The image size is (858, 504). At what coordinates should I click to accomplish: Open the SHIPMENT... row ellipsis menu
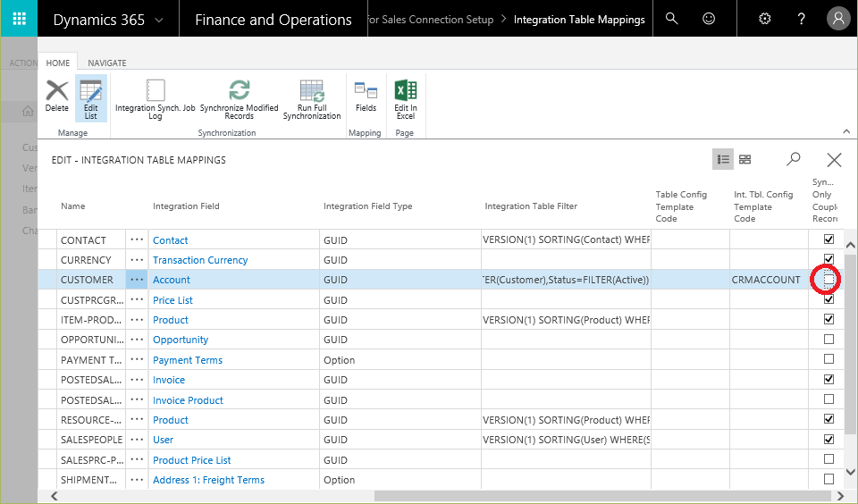tap(137, 479)
